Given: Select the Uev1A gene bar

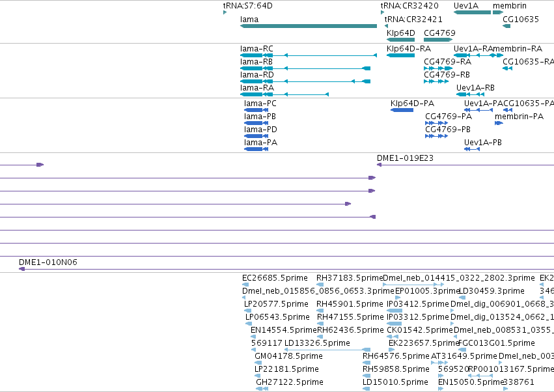Looking at the screenshot, I should pyautogui.click(x=472, y=12).
